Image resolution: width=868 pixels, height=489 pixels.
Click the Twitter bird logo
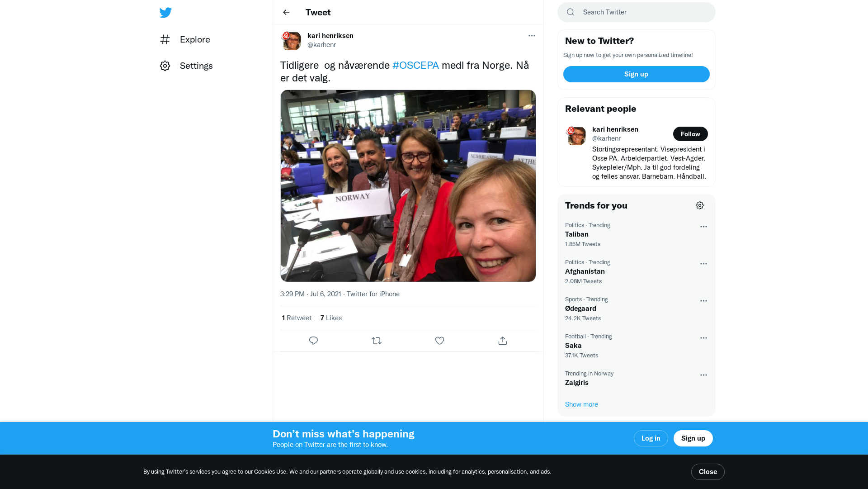coord(165,13)
